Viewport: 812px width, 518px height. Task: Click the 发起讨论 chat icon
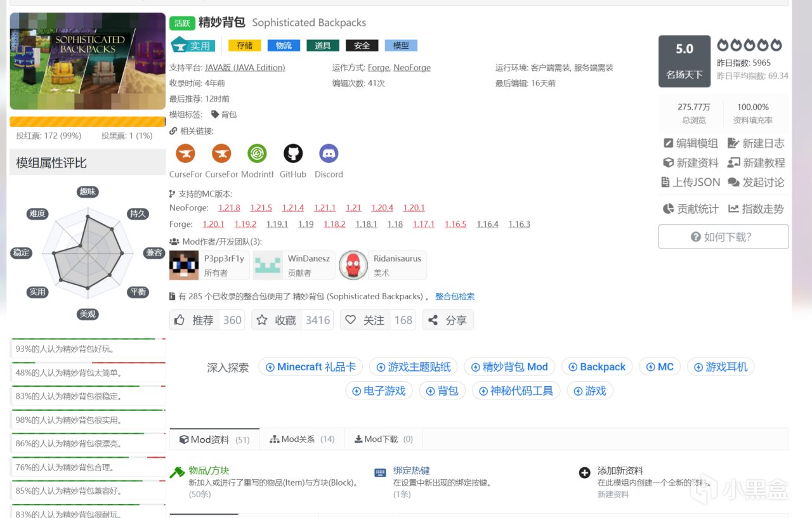click(x=734, y=183)
